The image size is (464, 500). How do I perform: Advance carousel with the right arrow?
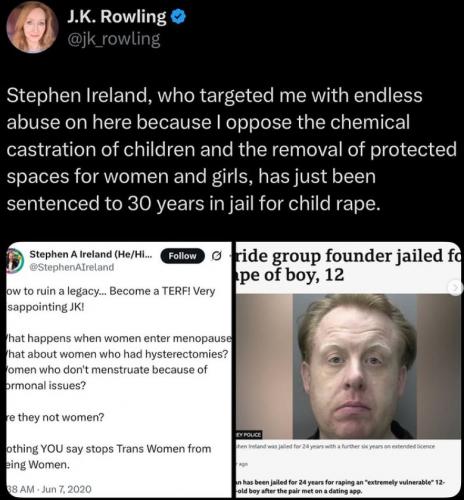click(456, 287)
